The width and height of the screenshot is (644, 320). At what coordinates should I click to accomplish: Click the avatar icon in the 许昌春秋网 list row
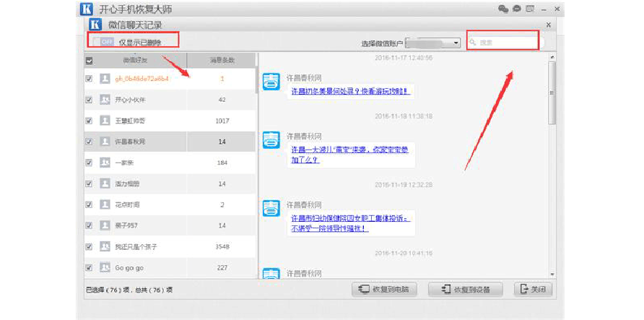click(105, 142)
